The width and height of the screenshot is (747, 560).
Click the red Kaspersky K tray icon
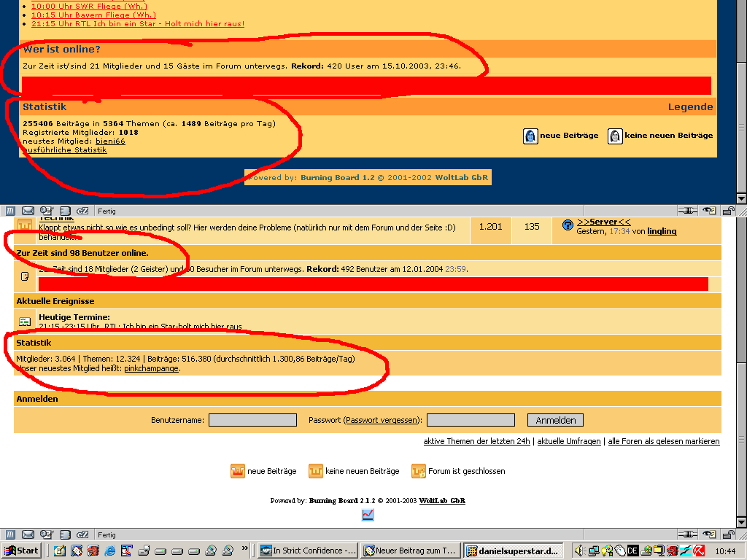[698, 551]
